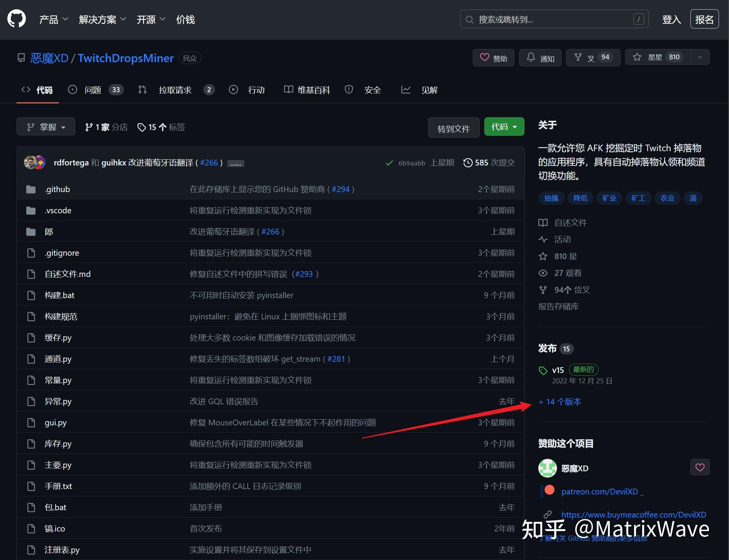Open the 恶魔XD owner profile
729x560 pixels.
point(49,58)
